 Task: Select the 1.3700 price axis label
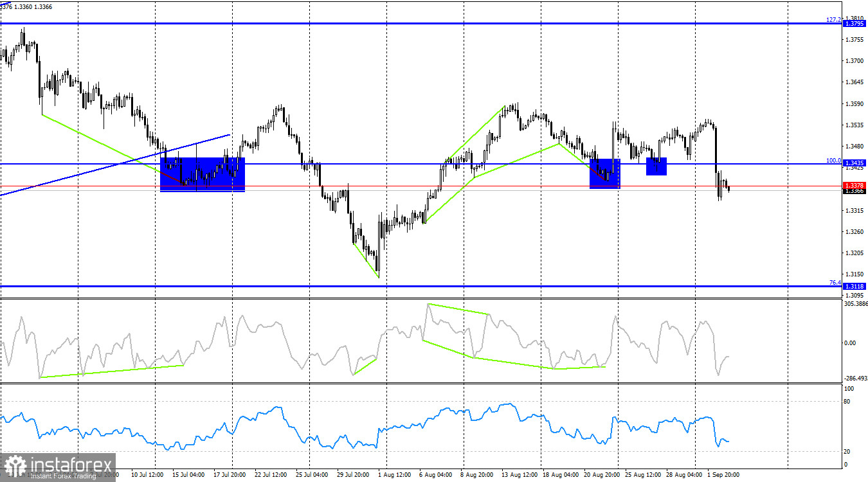[854, 61]
